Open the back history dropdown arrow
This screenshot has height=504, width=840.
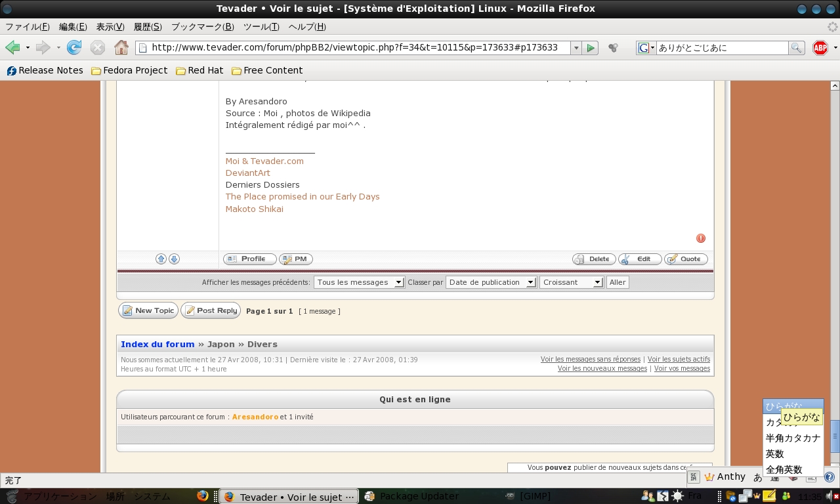point(28,48)
